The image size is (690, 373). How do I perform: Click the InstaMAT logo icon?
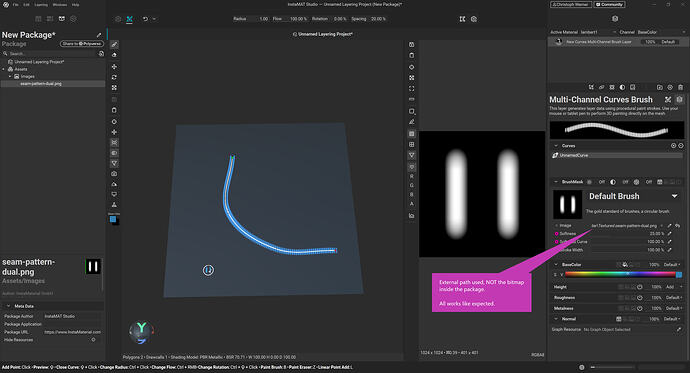click(6, 4)
